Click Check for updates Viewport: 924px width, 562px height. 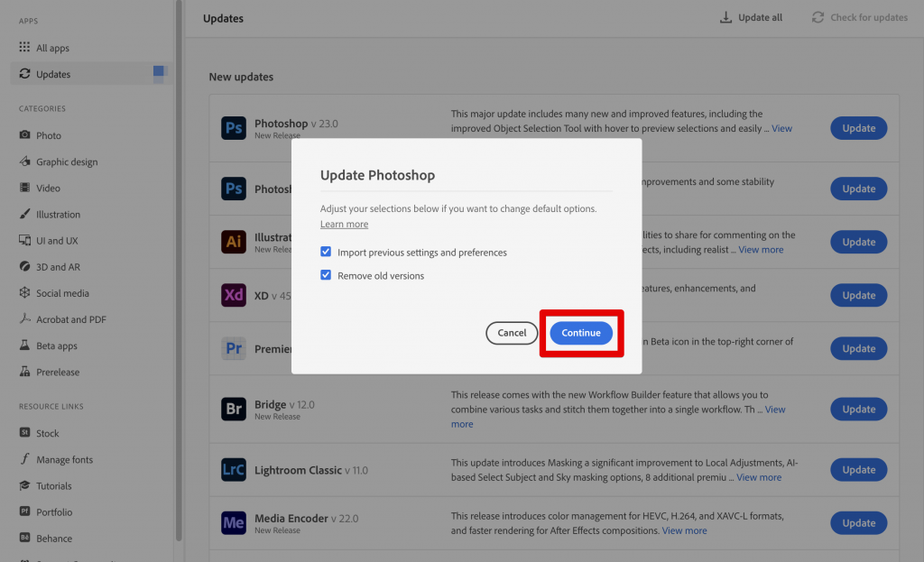coord(860,18)
